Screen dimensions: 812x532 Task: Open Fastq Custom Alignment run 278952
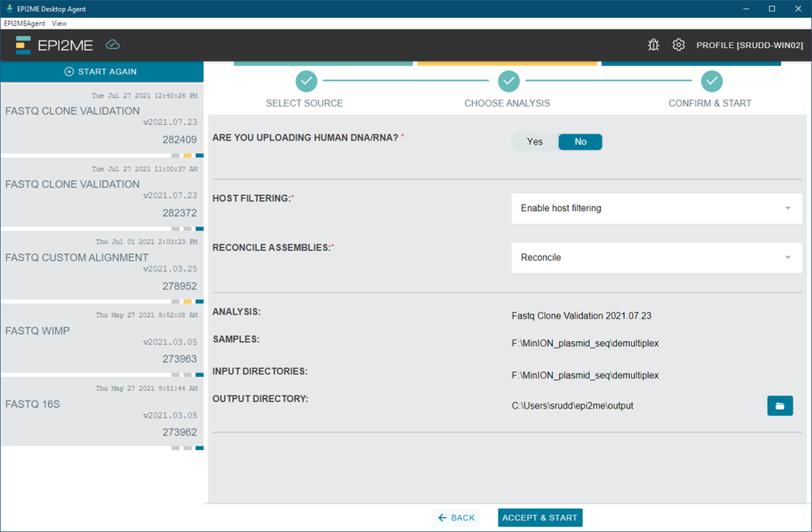102,266
